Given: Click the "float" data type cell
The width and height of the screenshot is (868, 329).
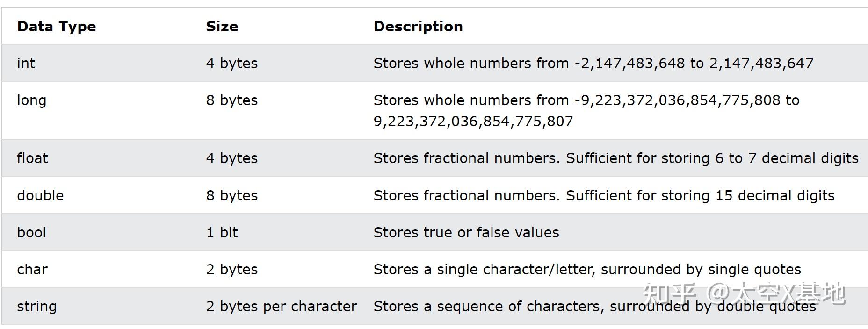Looking at the screenshot, I should (33, 158).
